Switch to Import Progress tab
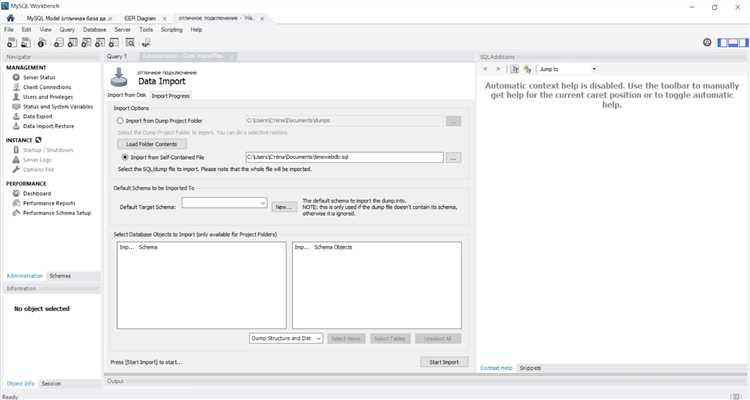The height and width of the screenshot is (400, 750). [171, 96]
